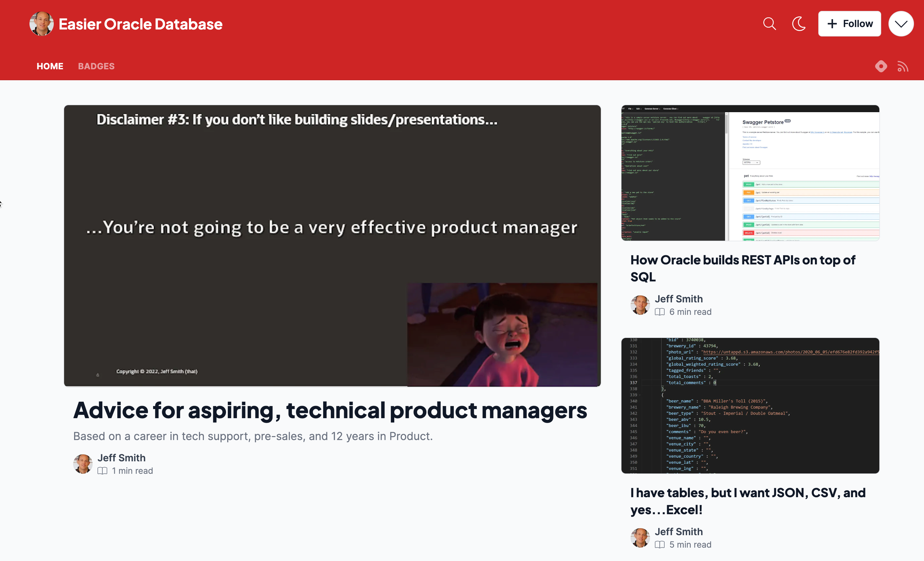Click the subtitle Based on a career in tech support
The height and width of the screenshot is (561, 924).
pos(253,436)
